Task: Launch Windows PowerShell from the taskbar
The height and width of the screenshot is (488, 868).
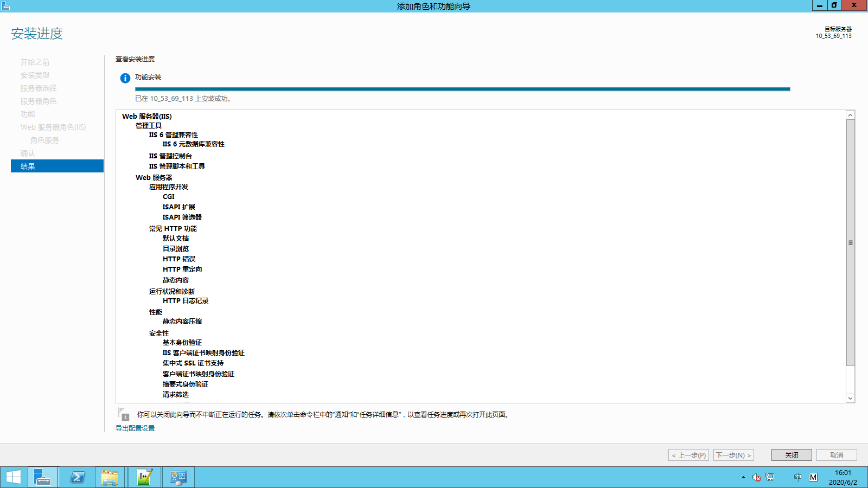Action: point(78,477)
